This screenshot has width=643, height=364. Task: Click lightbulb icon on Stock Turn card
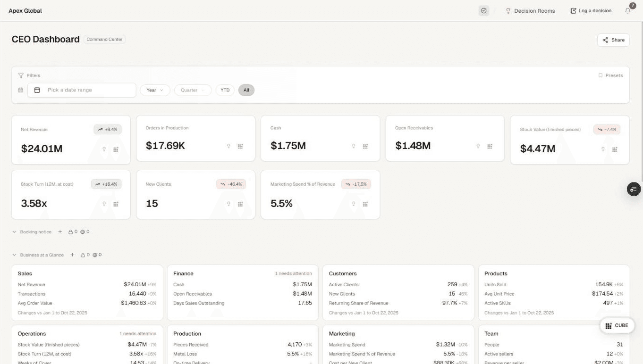point(104,204)
